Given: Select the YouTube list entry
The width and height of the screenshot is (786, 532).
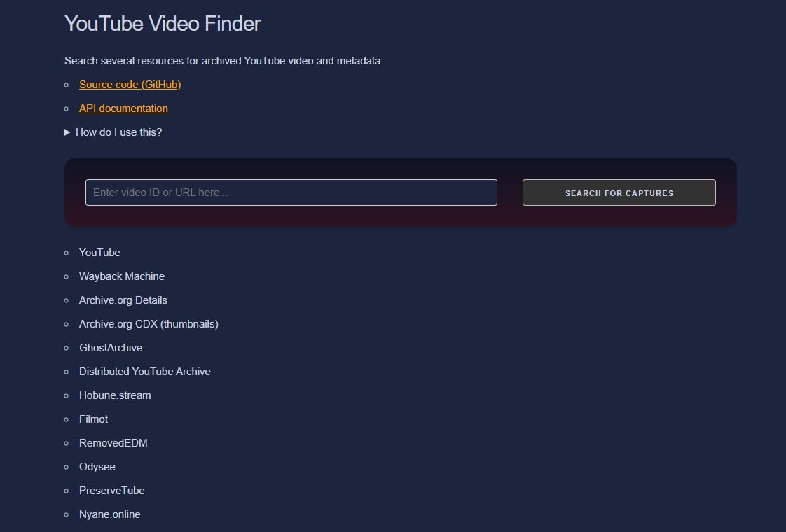Looking at the screenshot, I should 99,253.
